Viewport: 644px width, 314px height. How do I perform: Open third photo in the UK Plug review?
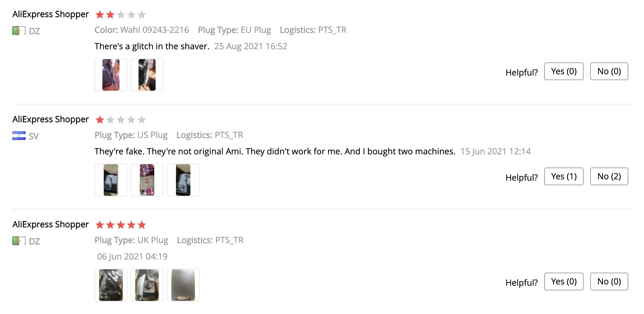(x=183, y=285)
